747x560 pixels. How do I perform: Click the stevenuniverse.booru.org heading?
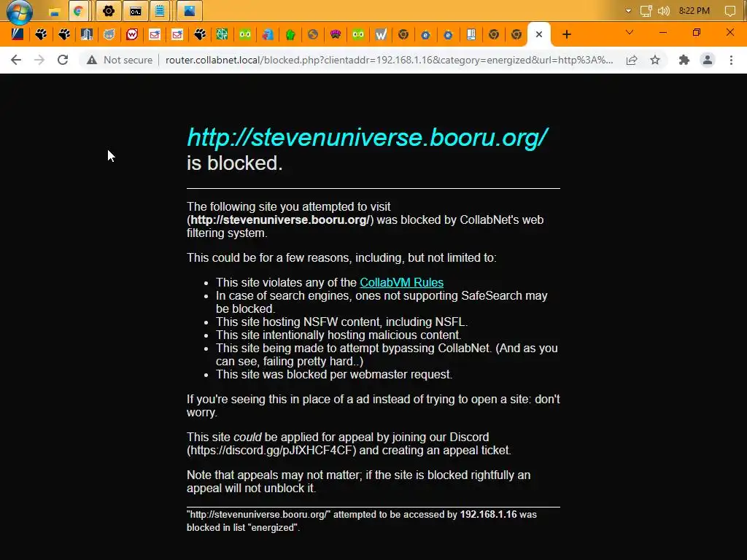[368, 138]
